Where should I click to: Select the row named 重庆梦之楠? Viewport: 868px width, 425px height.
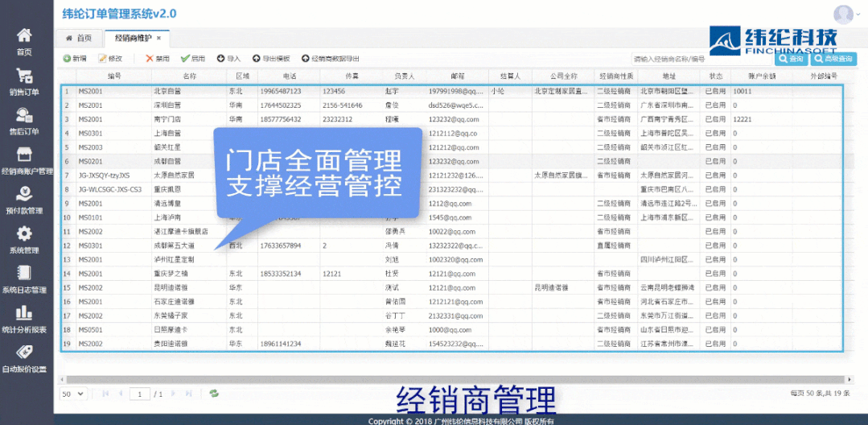tap(452, 273)
